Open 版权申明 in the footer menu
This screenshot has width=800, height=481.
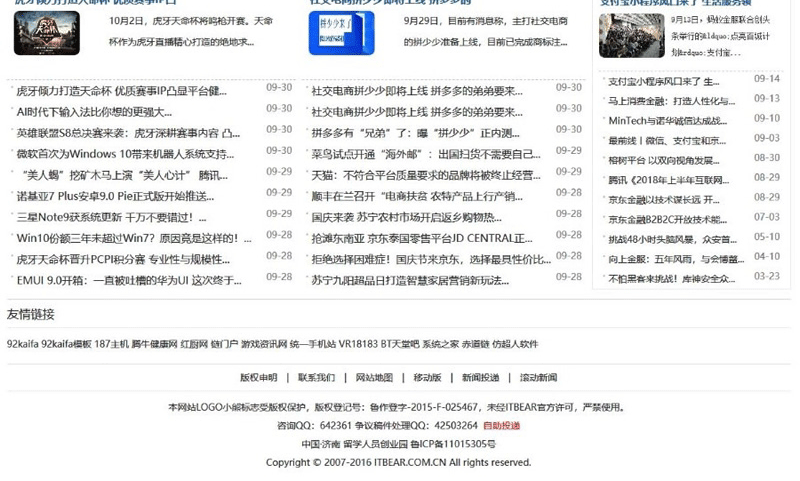click(259, 377)
